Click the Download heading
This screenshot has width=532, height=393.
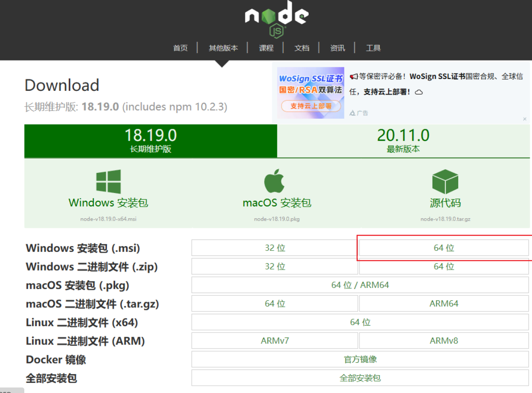tap(62, 85)
